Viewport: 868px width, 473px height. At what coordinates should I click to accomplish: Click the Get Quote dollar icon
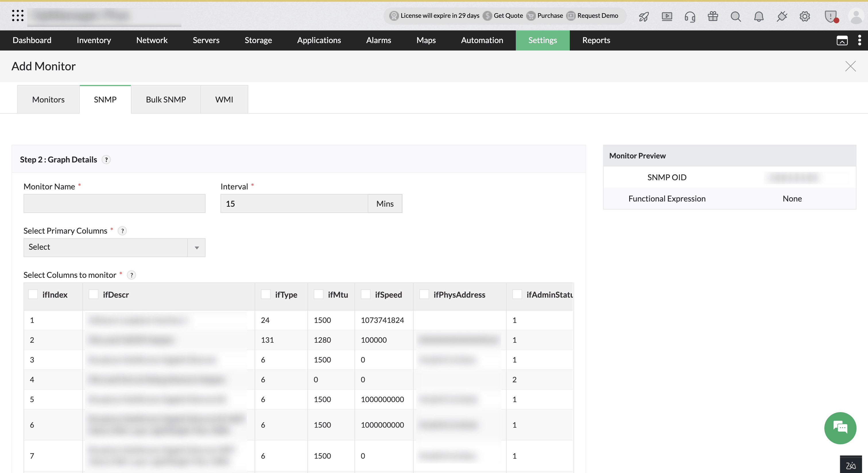(x=487, y=15)
